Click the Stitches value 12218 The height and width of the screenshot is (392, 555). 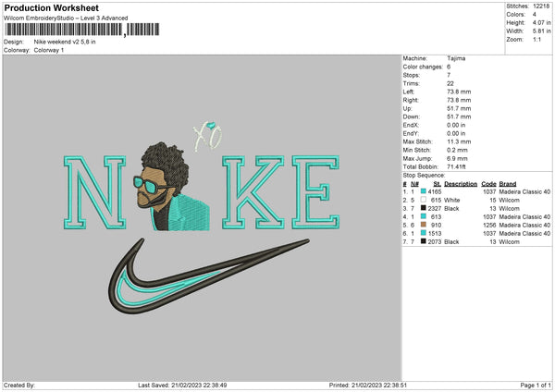541,6
